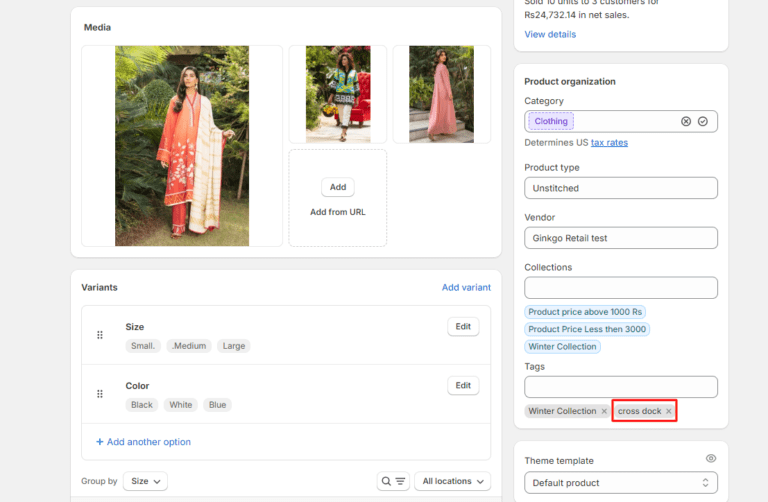Clear the Clothing category with the X icon
Screen dimensions: 768x502
point(686,121)
